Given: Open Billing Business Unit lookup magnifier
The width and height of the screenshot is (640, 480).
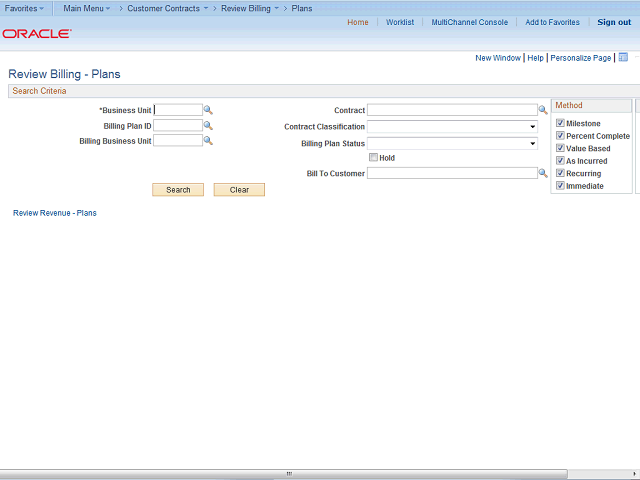Looking at the screenshot, I should [x=208, y=141].
